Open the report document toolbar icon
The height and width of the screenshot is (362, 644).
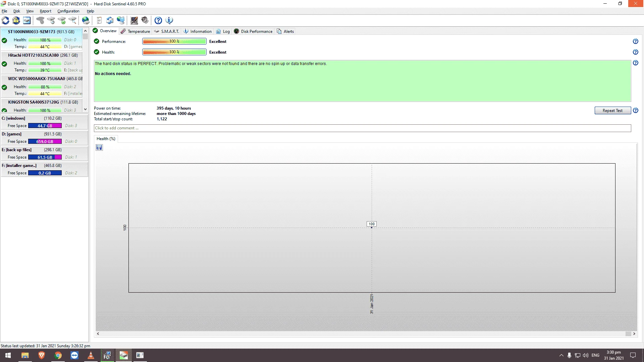coord(99,20)
